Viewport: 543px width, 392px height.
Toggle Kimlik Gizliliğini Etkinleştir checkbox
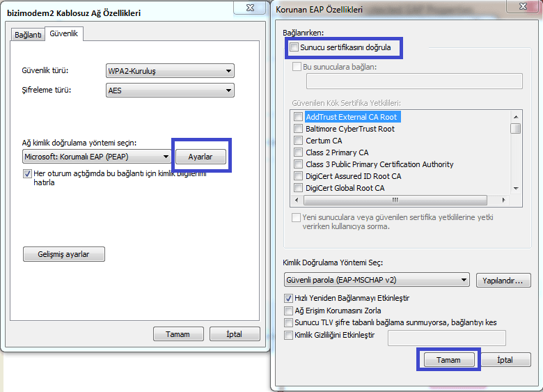coord(288,335)
